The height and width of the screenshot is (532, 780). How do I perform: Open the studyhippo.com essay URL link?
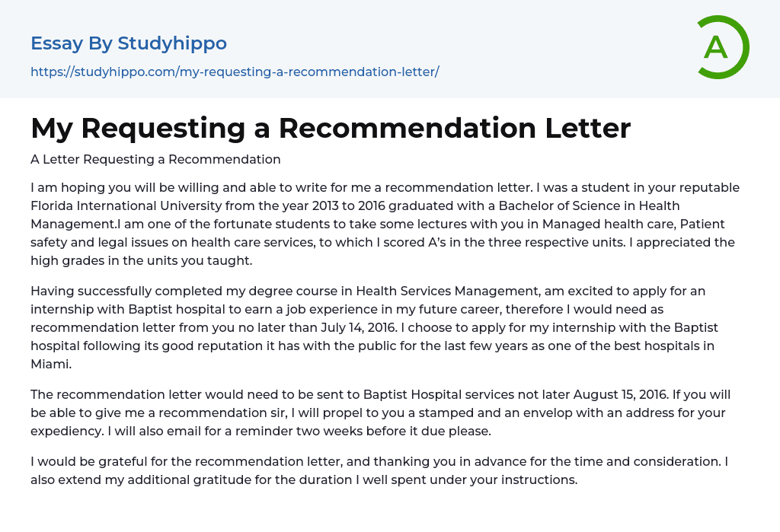click(235, 72)
